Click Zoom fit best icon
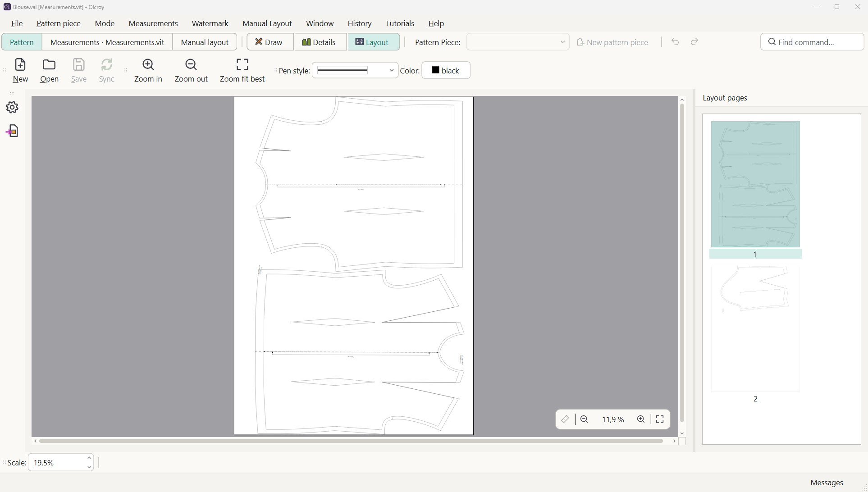The image size is (868, 492). pos(242,70)
